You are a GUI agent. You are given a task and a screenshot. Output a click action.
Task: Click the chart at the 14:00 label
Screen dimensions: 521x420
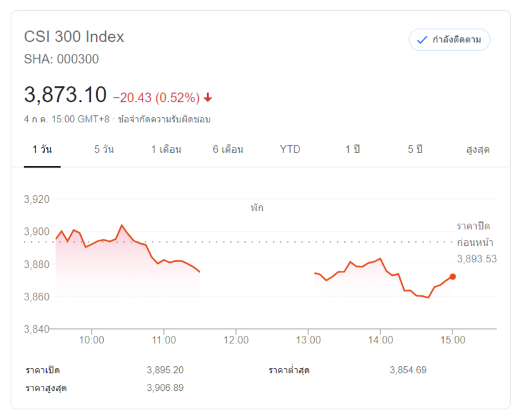[380, 340]
